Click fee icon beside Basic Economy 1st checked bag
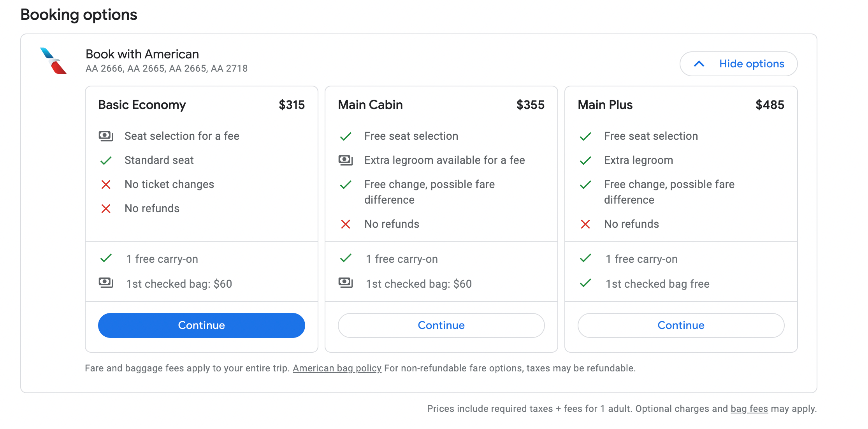This screenshot has height=429, width=868. point(106,283)
